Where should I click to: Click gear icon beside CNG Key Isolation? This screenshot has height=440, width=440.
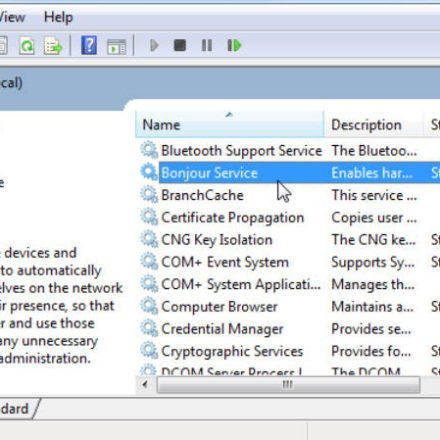[x=149, y=239]
